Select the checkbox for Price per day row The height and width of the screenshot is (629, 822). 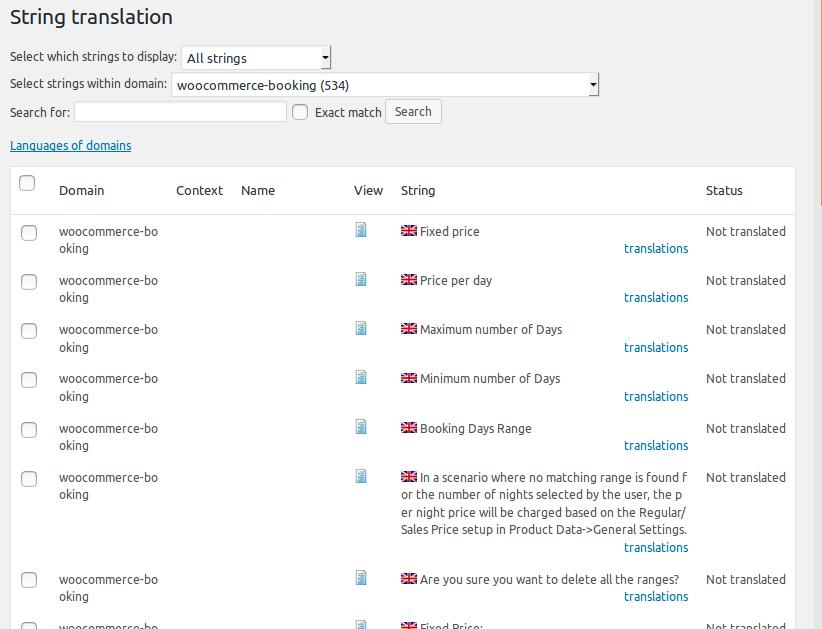(x=29, y=282)
